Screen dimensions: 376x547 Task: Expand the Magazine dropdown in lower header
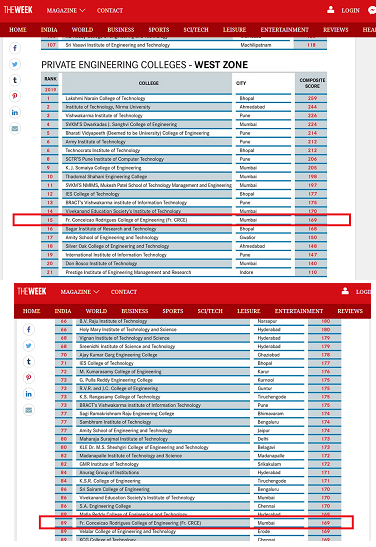pos(80,292)
